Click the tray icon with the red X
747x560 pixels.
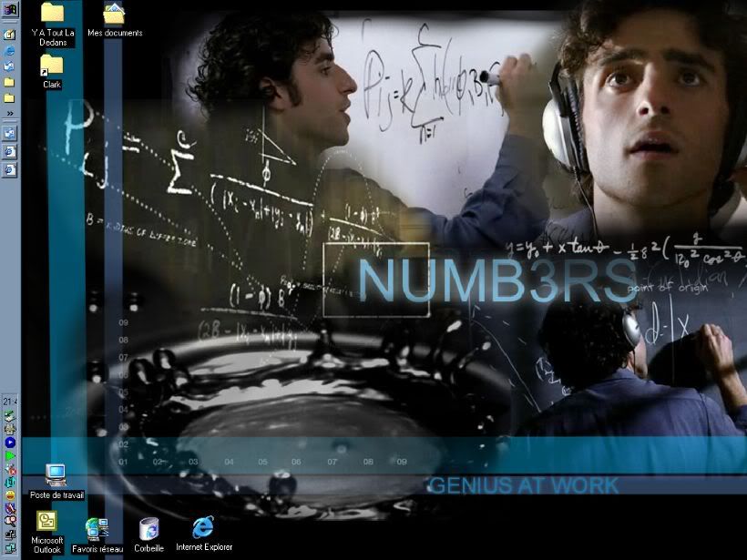tap(10, 469)
